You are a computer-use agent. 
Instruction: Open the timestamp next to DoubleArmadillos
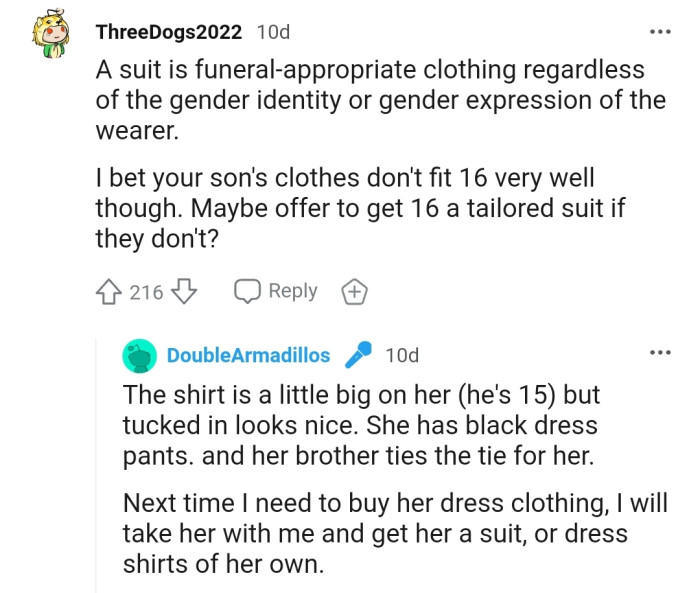(402, 355)
